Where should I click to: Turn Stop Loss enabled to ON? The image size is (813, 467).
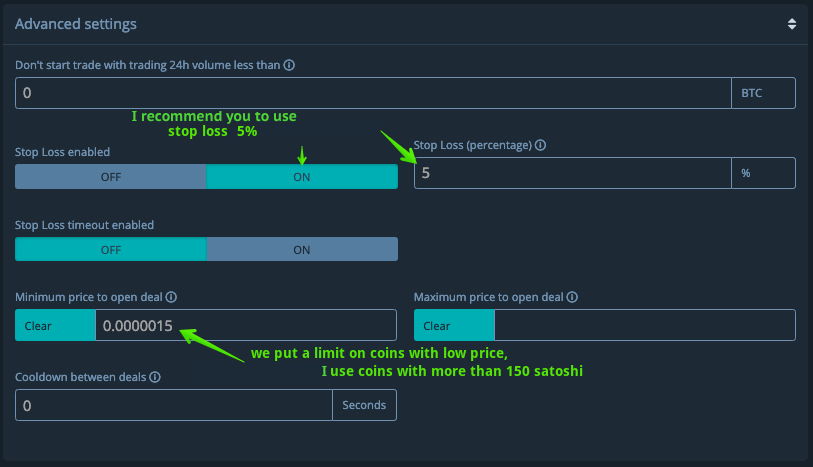(x=301, y=176)
